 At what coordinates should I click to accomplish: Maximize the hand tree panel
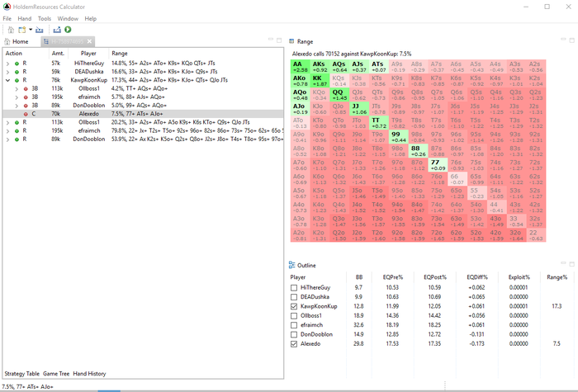point(279,40)
